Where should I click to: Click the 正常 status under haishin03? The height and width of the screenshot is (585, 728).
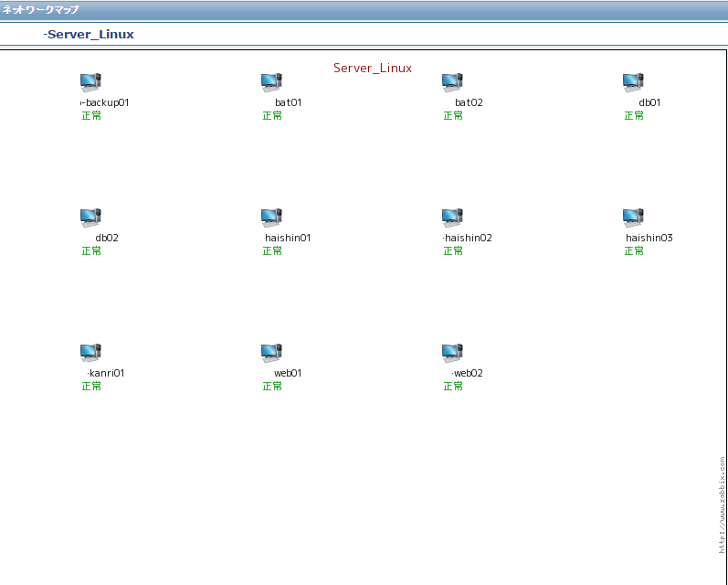(x=634, y=251)
